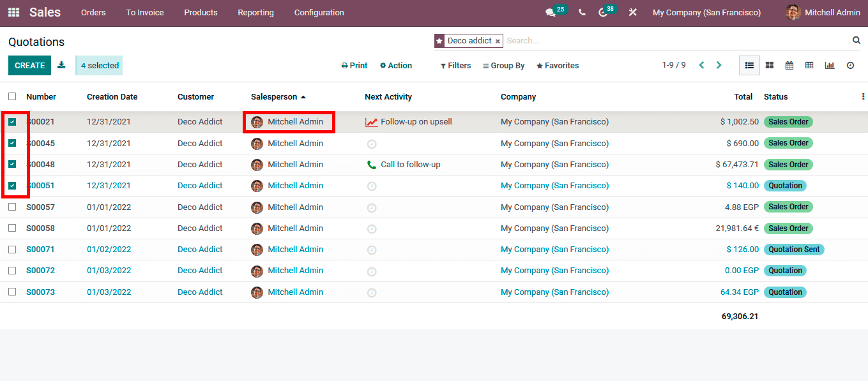Image resolution: width=868 pixels, height=381 pixels.
Task: Open quotation S00071
Action: pos(40,249)
